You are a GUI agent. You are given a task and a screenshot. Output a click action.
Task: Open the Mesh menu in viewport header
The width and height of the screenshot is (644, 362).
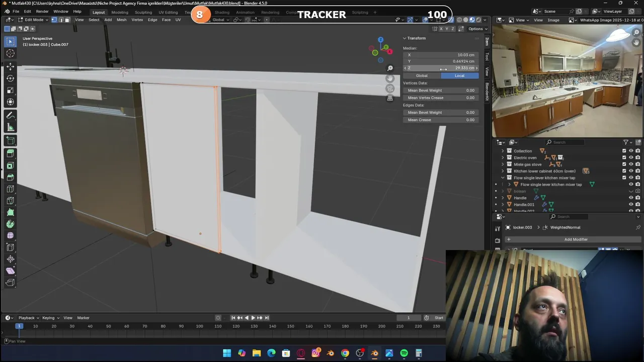[x=122, y=20]
